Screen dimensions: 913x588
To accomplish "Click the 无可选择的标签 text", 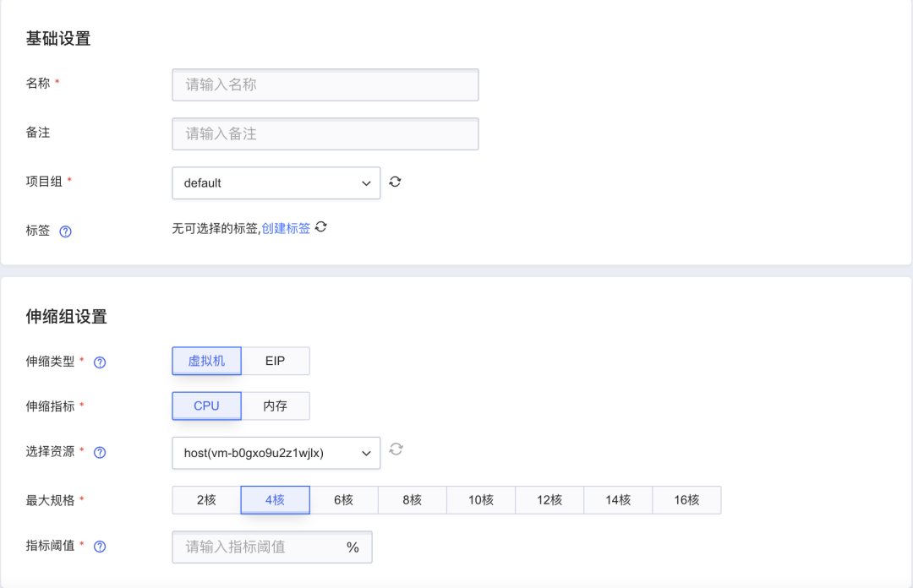I will 215,228.
